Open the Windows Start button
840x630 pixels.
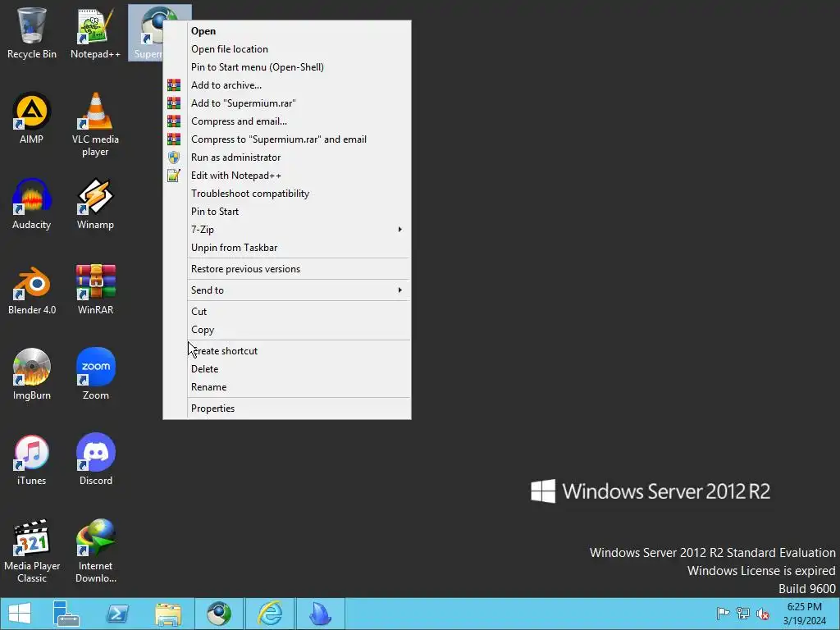pyautogui.click(x=20, y=614)
